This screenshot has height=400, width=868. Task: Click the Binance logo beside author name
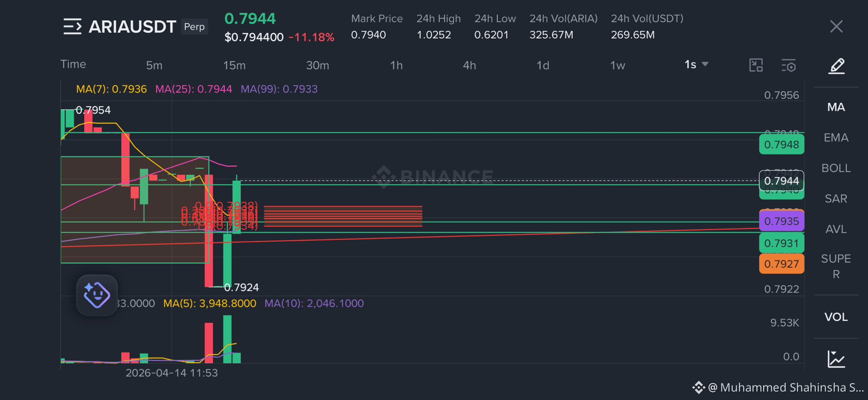point(698,387)
